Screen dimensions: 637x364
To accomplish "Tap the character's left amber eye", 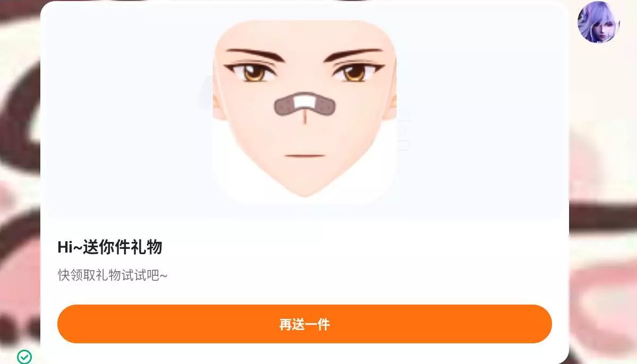I will 254,73.
